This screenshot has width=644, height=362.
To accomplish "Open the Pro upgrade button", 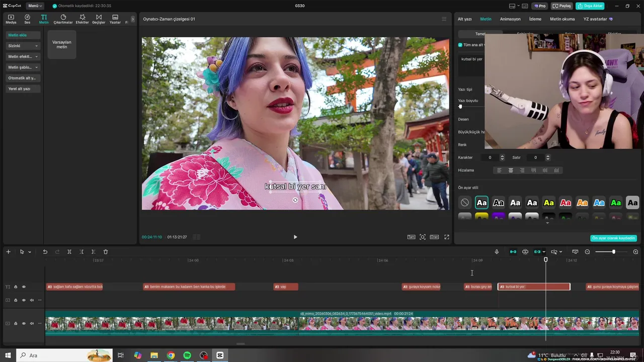I will coord(540,6).
